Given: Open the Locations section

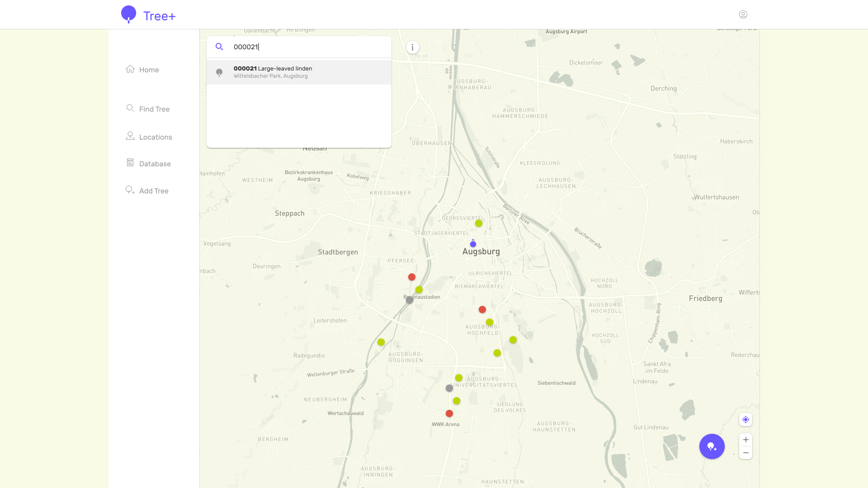Looking at the screenshot, I should click(149, 137).
